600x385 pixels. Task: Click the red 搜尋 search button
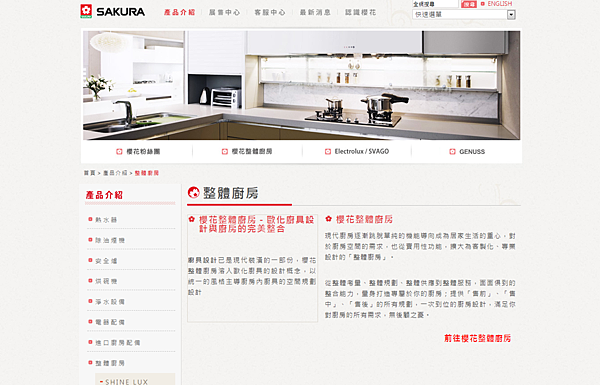(x=469, y=4)
